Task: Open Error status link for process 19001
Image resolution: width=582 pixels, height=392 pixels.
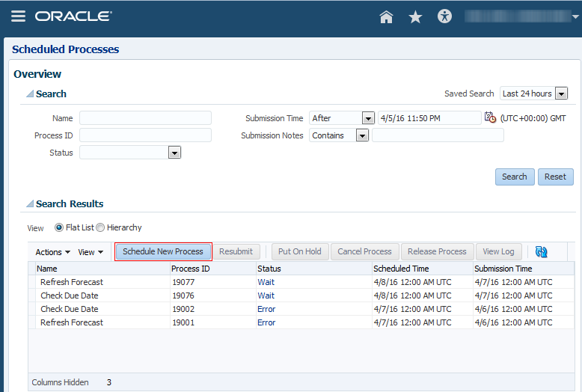Action: (266, 322)
